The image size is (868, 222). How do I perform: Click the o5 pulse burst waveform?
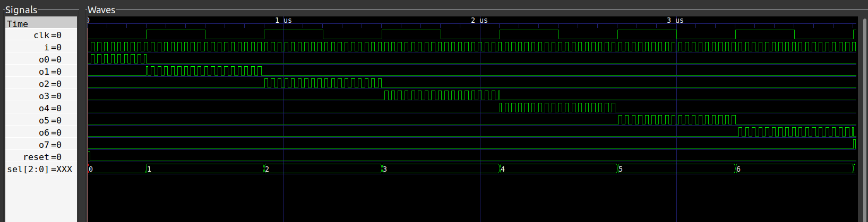pos(677,120)
